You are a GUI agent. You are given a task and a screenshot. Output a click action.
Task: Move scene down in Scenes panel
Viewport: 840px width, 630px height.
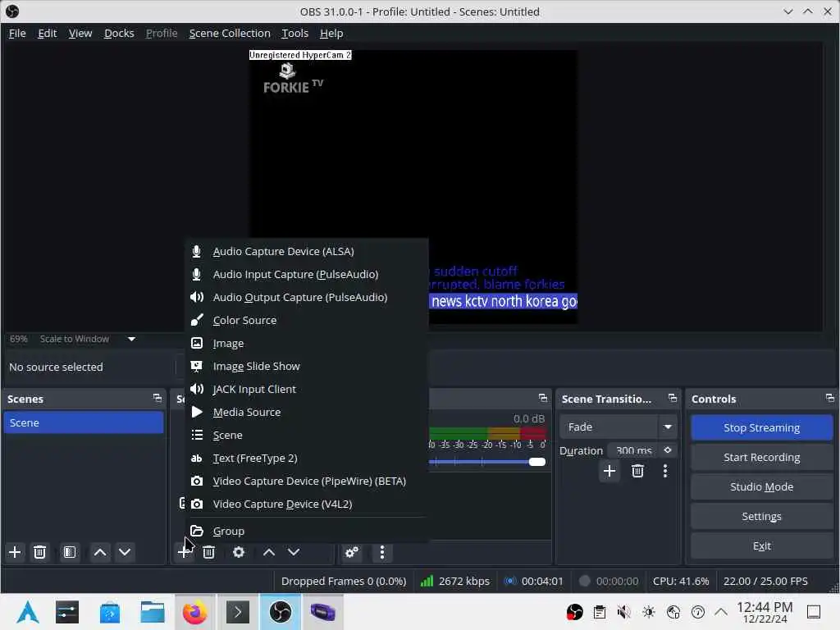tap(125, 552)
